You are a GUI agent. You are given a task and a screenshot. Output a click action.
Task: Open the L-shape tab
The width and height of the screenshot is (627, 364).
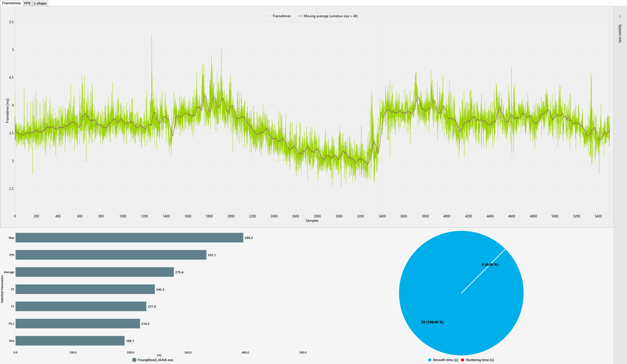coord(40,3)
